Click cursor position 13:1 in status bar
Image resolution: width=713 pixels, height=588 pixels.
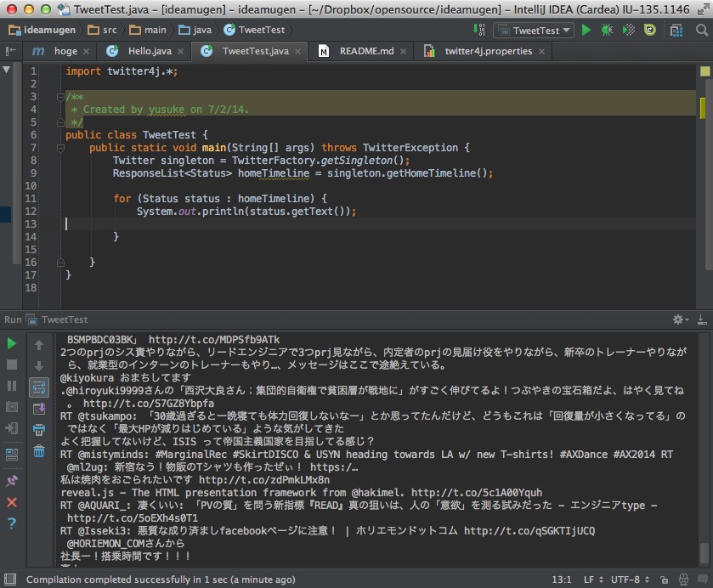[562, 580]
